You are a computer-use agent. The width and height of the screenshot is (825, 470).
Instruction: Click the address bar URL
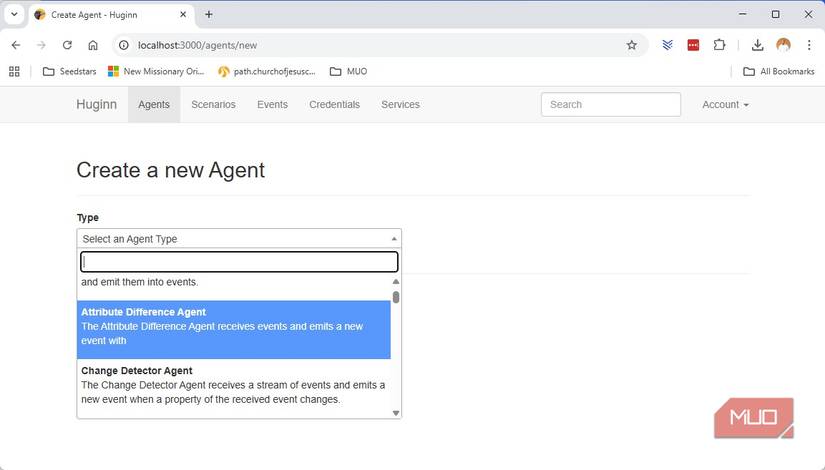pyautogui.click(x=197, y=45)
